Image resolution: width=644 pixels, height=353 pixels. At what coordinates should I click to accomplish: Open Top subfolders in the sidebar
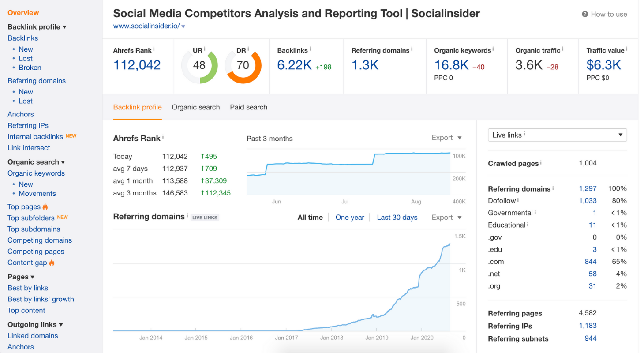click(x=31, y=218)
